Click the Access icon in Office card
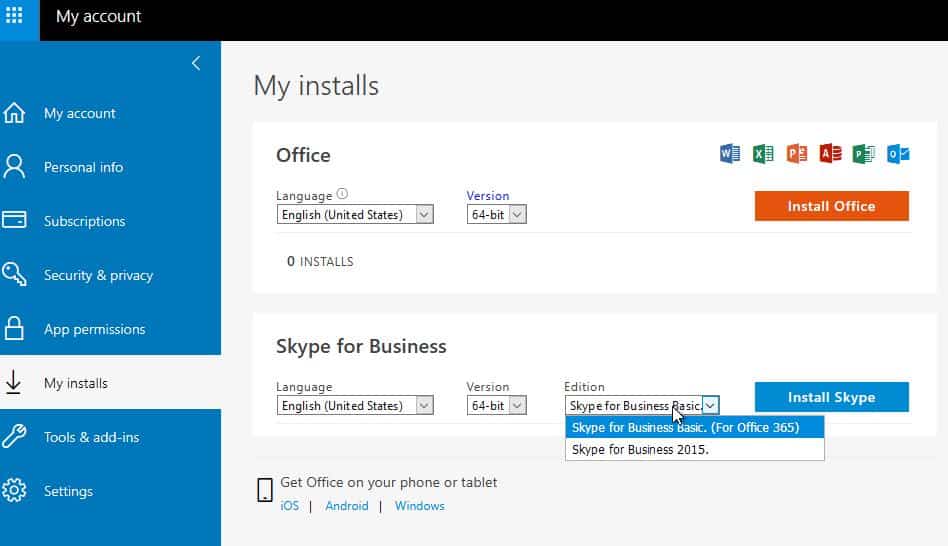The image size is (948, 546). tap(830, 154)
